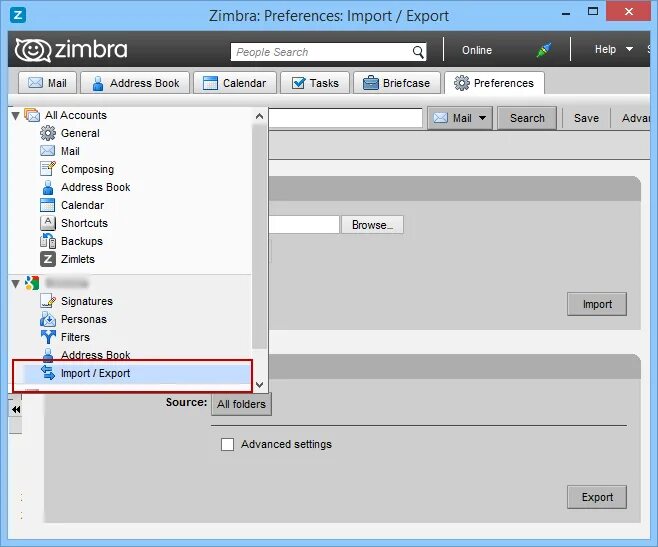
Task: Select the Zimlets tree label
Action: pos(78,259)
